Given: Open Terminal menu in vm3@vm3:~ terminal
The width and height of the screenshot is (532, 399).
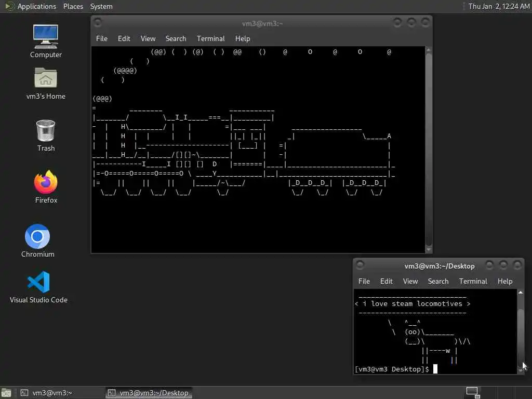Looking at the screenshot, I should tap(211, 38).
